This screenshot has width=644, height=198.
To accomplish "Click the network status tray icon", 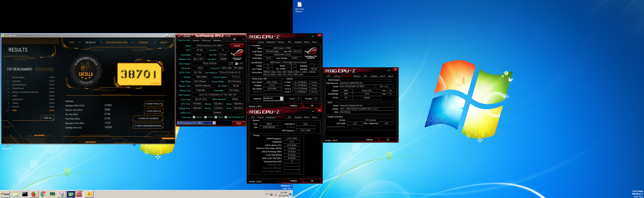I will [271, 194].
